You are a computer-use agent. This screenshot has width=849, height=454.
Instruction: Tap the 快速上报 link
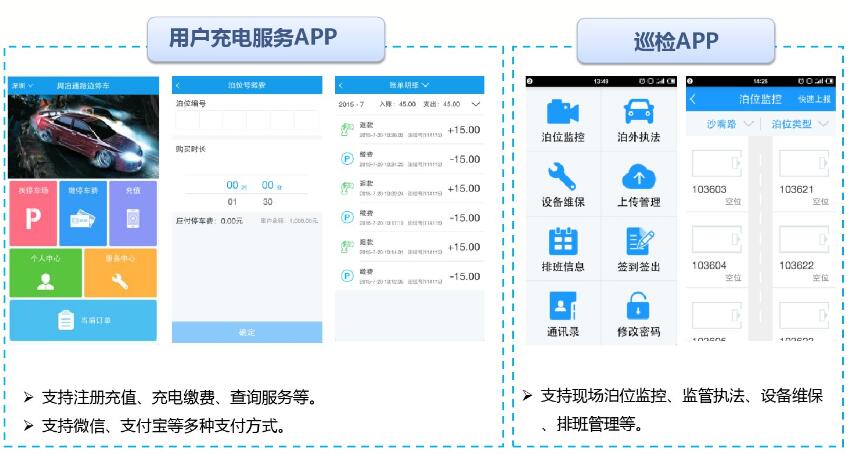click(814, 99)
